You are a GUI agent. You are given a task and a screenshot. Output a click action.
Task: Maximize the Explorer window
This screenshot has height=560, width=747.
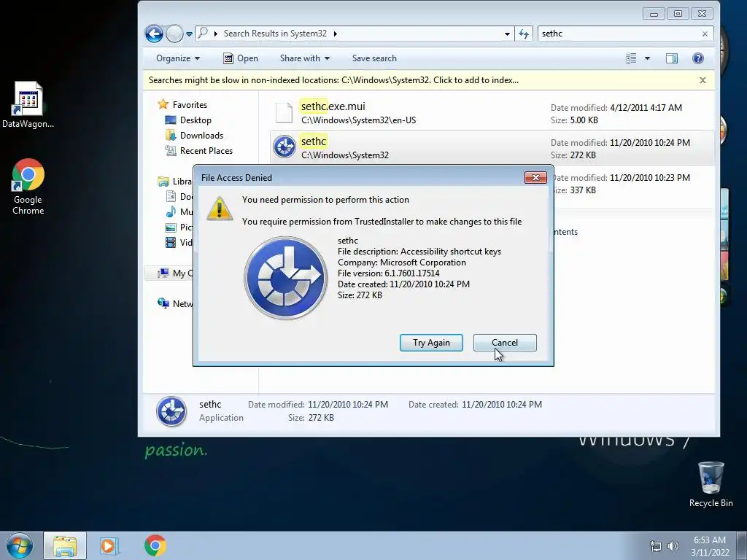click(x=678, y=14)
